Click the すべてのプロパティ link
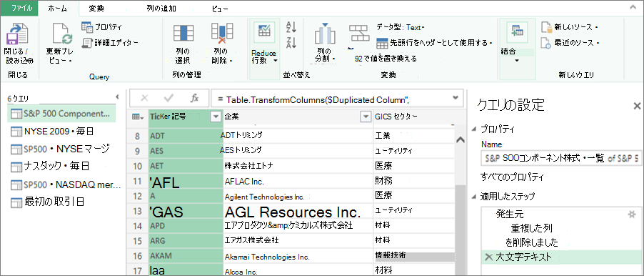 click(x=512, y=178)
